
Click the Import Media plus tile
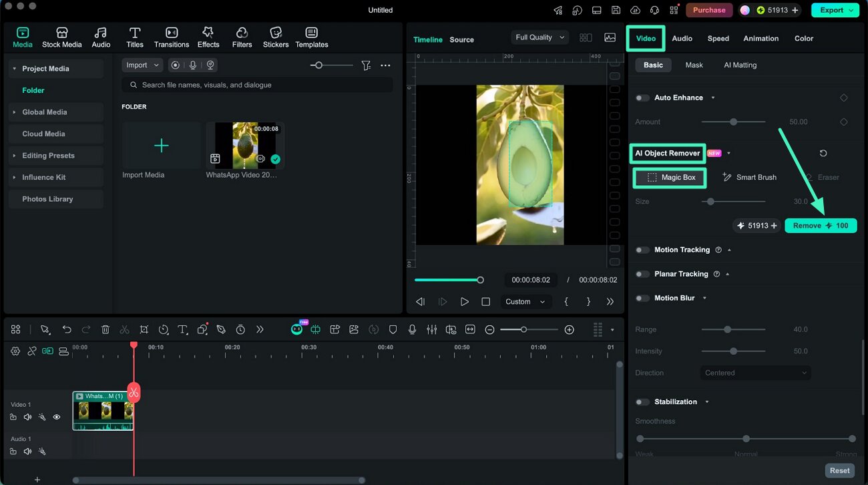161,145
